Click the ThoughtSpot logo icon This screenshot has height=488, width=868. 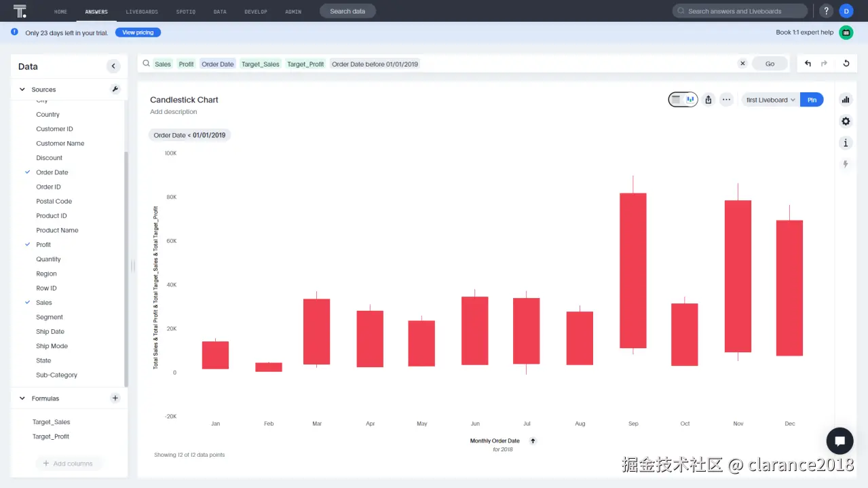[x=20, y=11]
